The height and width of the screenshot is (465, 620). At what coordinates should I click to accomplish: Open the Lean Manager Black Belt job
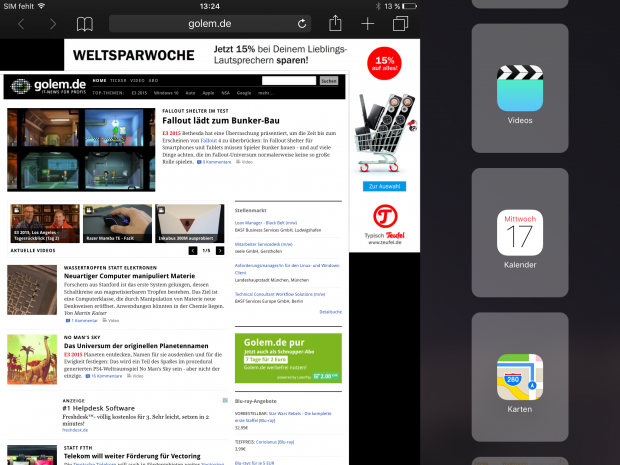(266, 223)
